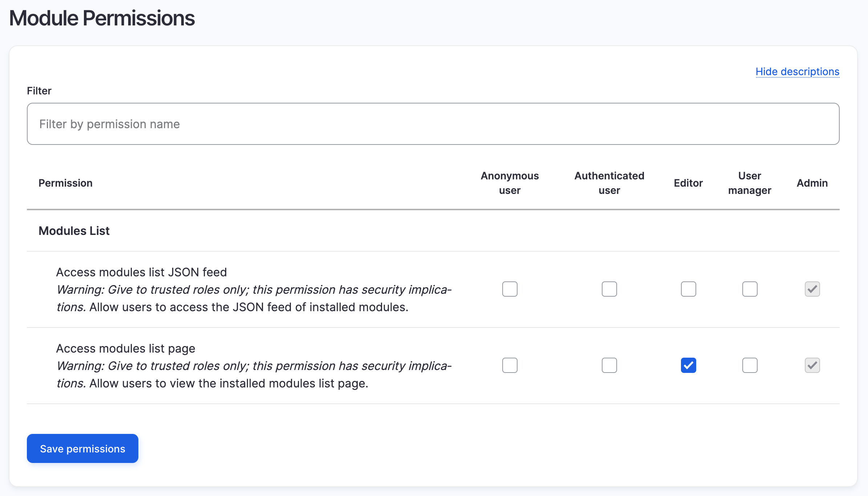Click Admin checkbox in modules list page row
This screenshot has height=496, width=868.
click(812, 365)
